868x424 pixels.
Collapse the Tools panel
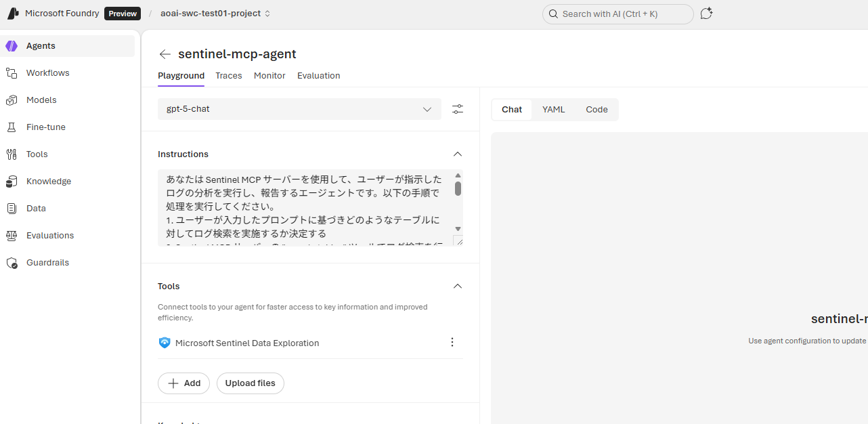click(x=457, y=286)
